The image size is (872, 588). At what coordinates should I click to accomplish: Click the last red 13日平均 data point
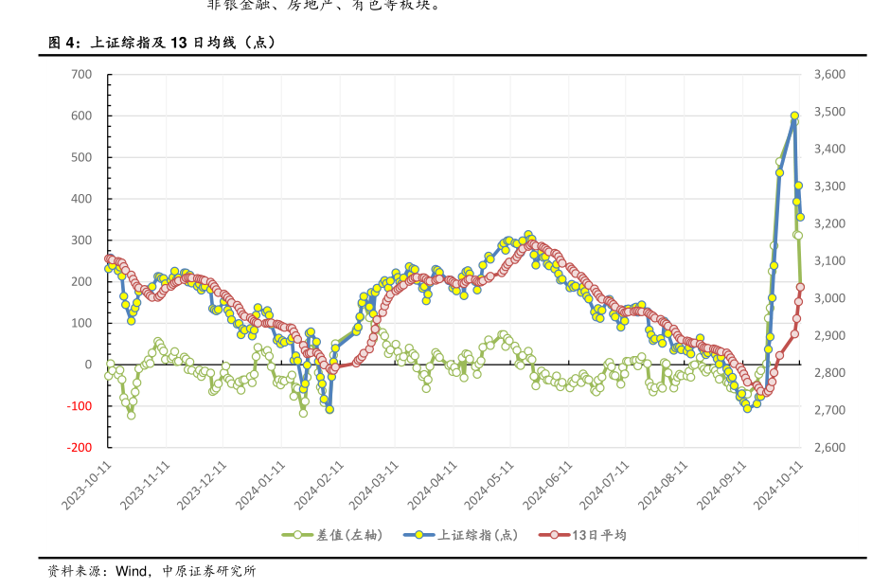pos(800,287)
